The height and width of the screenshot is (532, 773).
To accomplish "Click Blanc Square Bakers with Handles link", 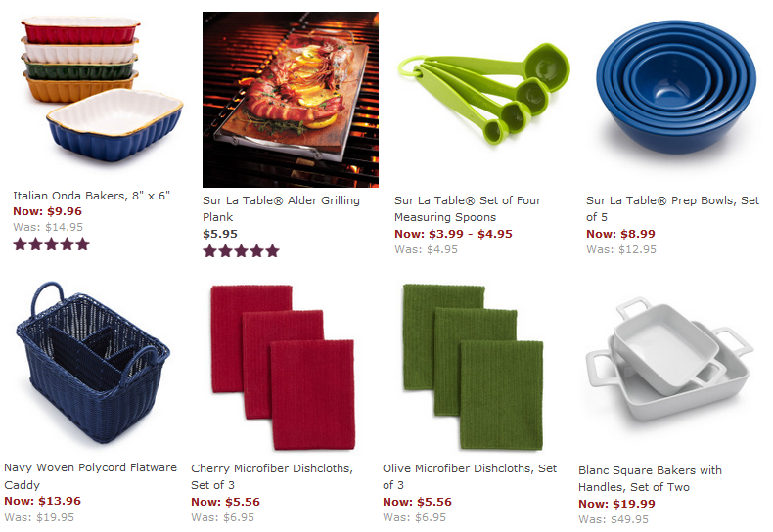I will [650, 478].
